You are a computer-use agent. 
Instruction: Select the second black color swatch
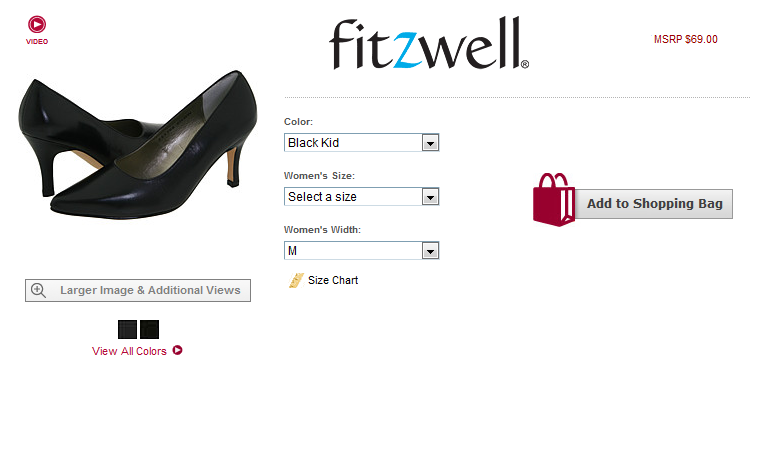(149, 329)
